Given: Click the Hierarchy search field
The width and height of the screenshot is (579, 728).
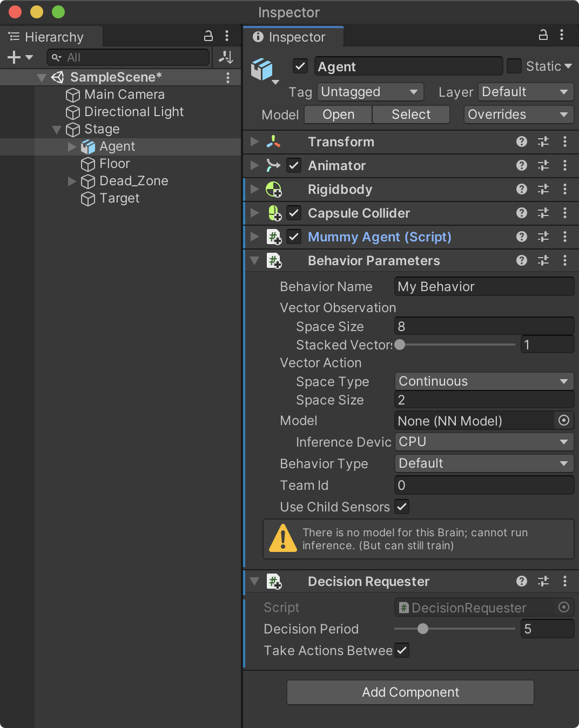Looking at the screenshot, I should [x=128, y=57].
